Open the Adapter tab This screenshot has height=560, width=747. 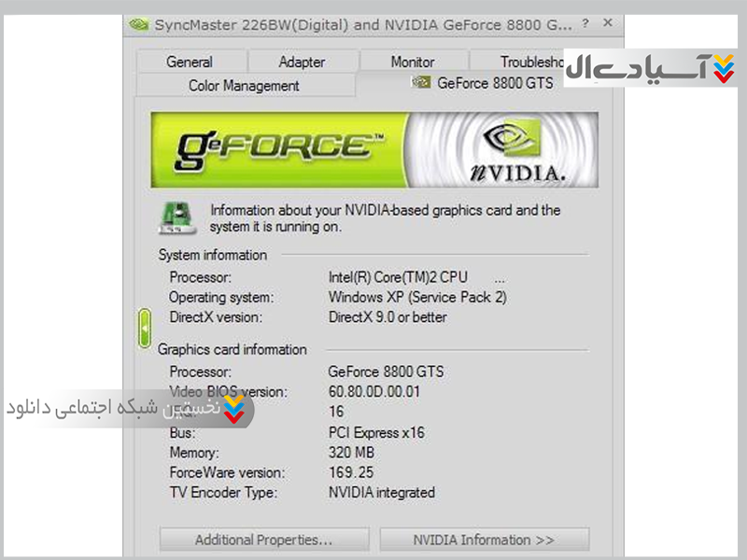[x=302, y=62]
